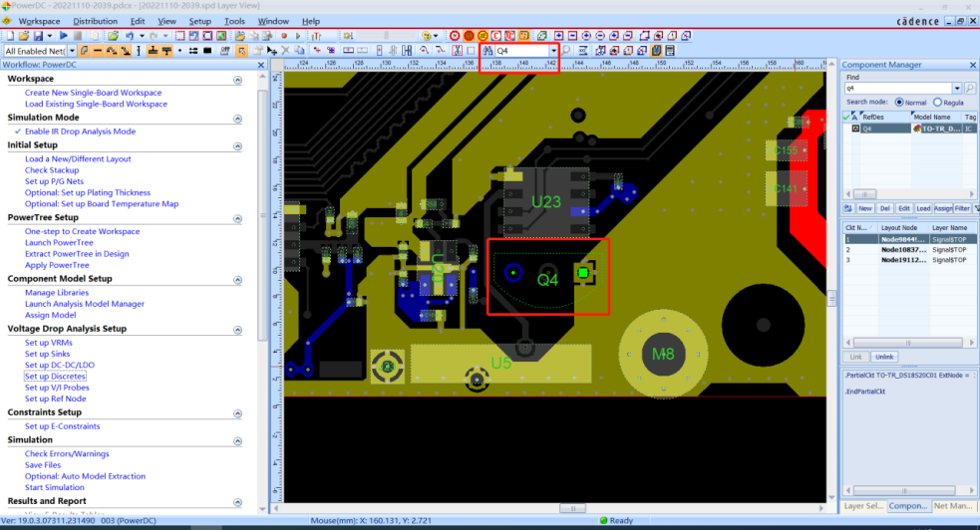This screenshot has width=980, height=530.
Task: Collapse the Component Model Setup section
Action: [x=237, y=280]
